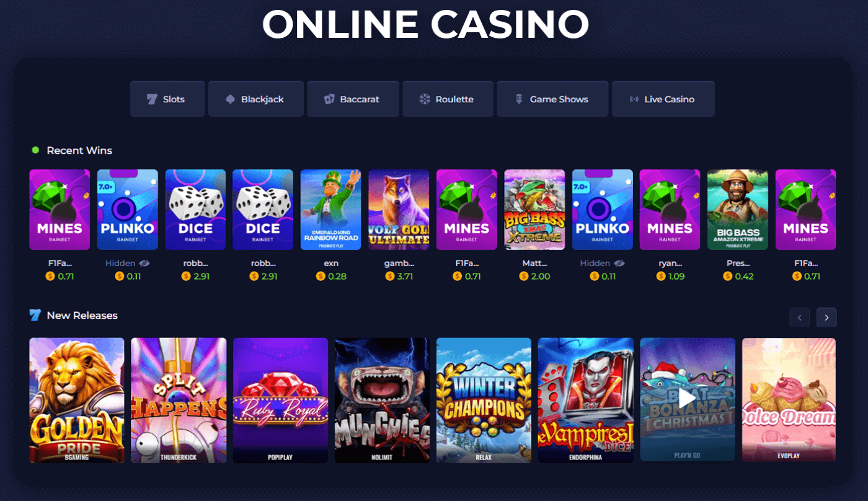
Task: Click the exn username under Rainbow Road
Action: tap(331, 263)
